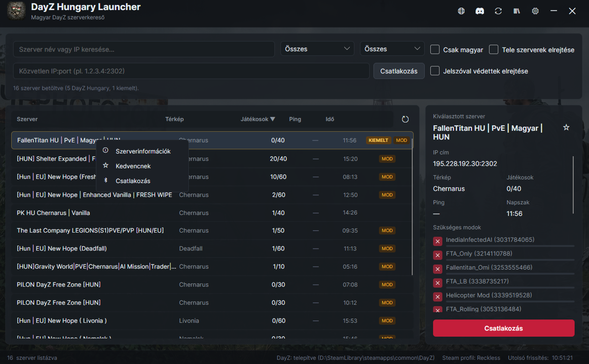The width and height of the screenshot is (589, 364).
Task: Check Jelszóval védettek elrejtése option
Action: (434, 70)
